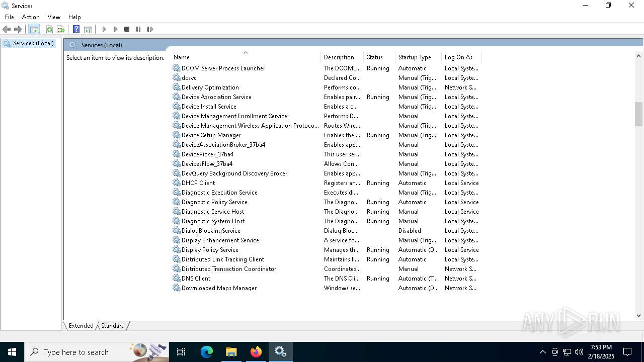Click gear icon beside DHCP Client
The image size is (644, 362).
(x=177, y=183)
